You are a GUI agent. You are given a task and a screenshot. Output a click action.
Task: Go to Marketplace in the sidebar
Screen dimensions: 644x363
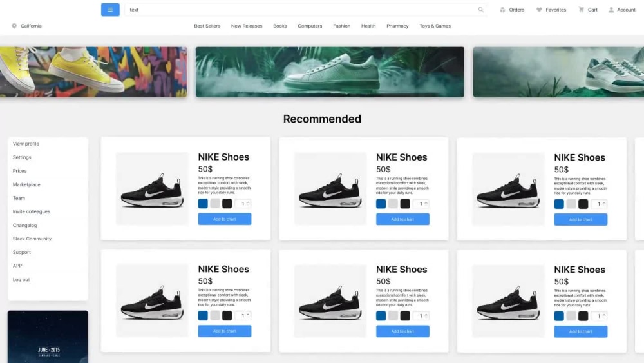click(26, 184)
